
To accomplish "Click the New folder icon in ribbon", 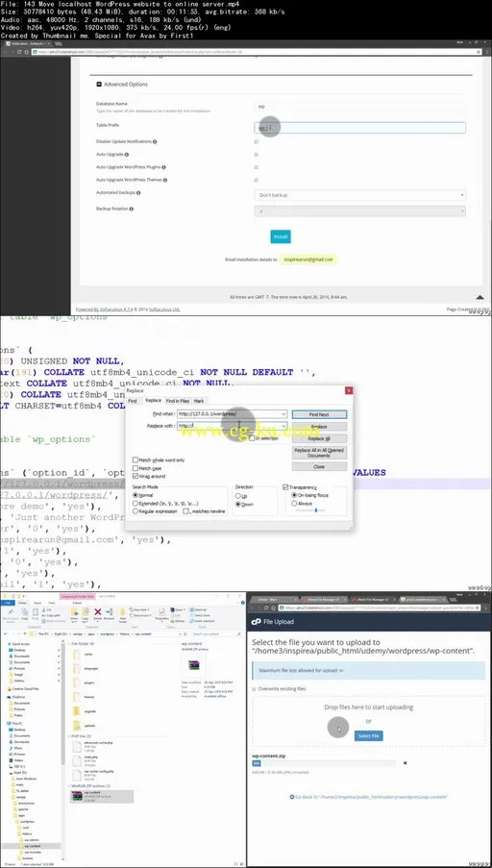I will pyautogui.click(x=123, y=613).
